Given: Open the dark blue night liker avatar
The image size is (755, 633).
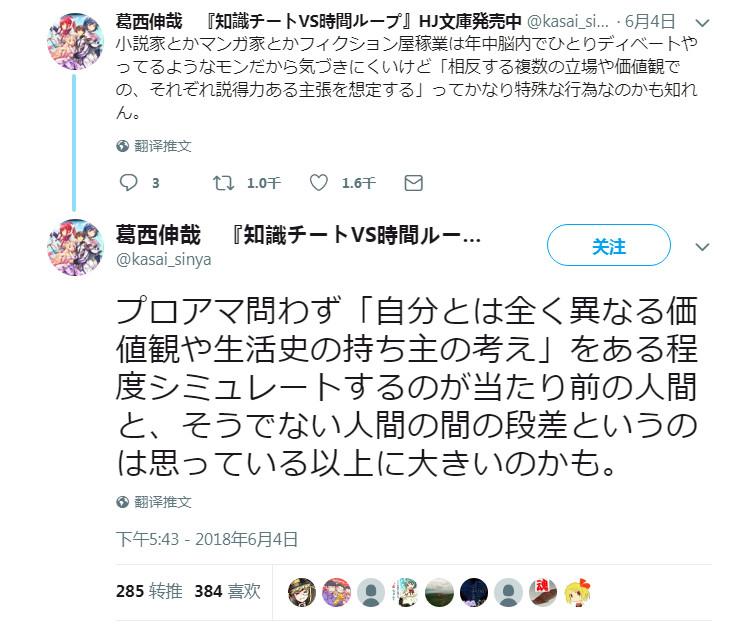Looking at the screenshot, I should [x=474, y=592].
